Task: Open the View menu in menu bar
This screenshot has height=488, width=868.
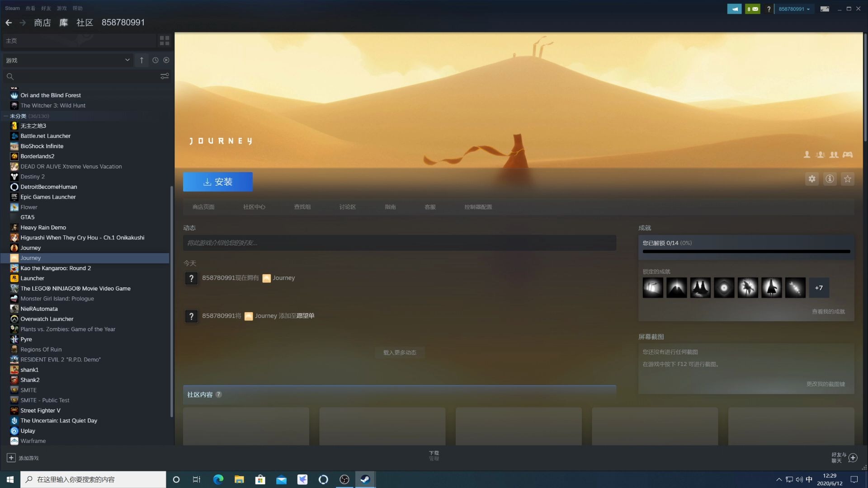Action: [x=30, y=8]
